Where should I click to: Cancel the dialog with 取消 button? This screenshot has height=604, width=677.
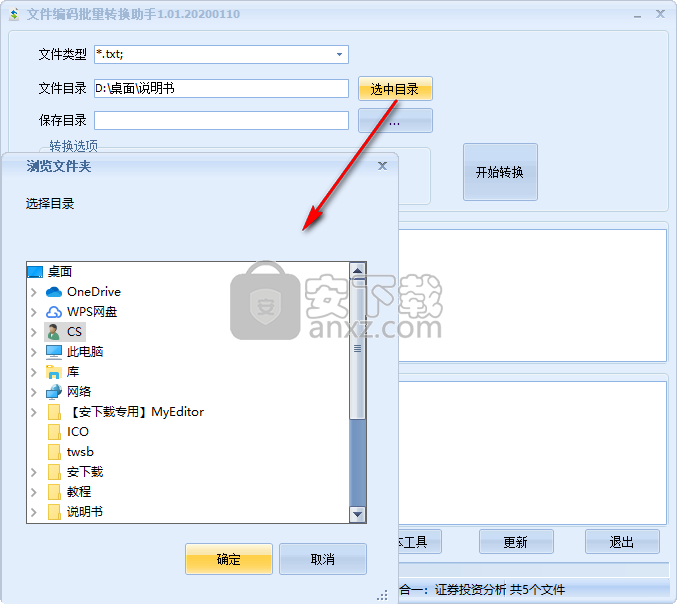(x=323, y=559)
